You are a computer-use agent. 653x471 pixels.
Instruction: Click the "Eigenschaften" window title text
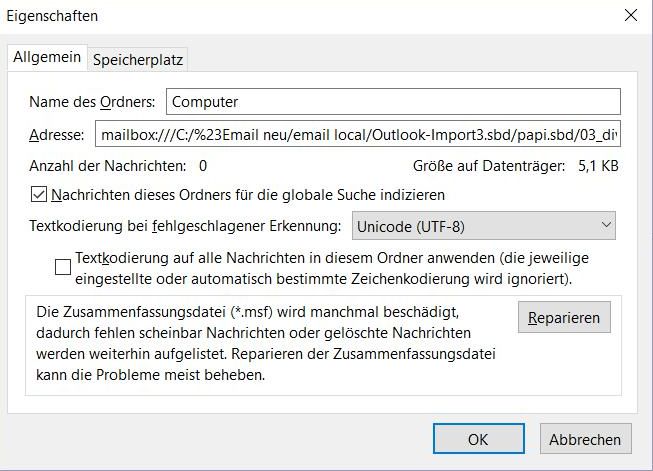coord(54,16)
